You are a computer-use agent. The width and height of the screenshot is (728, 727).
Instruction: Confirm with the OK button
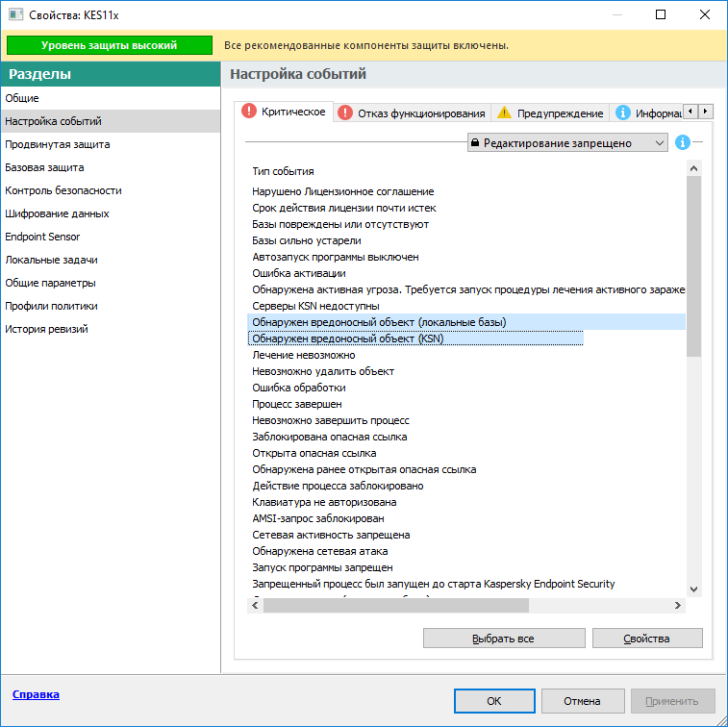tap(494, 700)
